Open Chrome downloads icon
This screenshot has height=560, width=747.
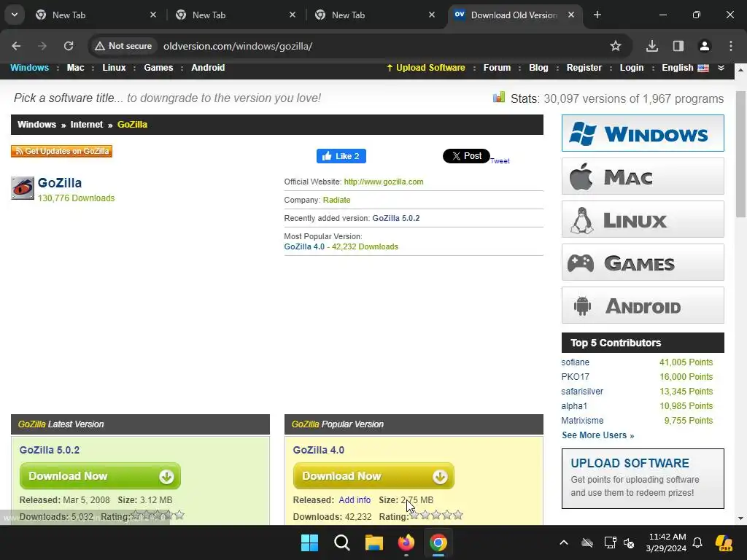[652, 46]
